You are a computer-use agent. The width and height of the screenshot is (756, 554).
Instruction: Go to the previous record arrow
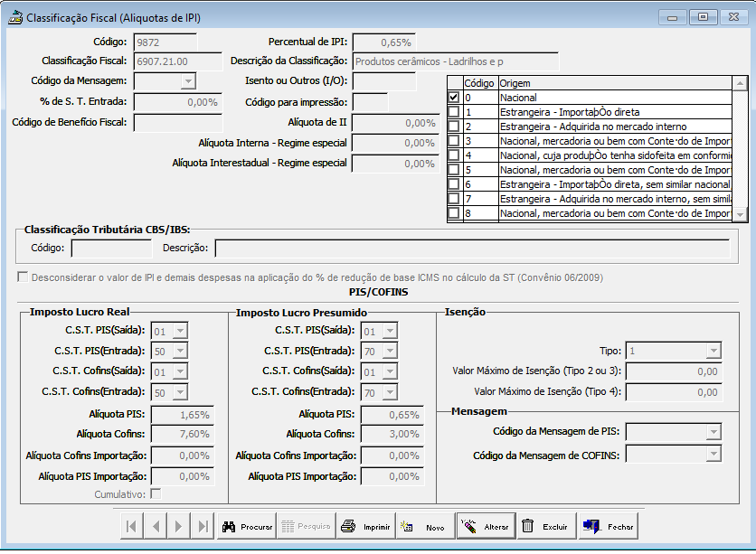point(156,527)
